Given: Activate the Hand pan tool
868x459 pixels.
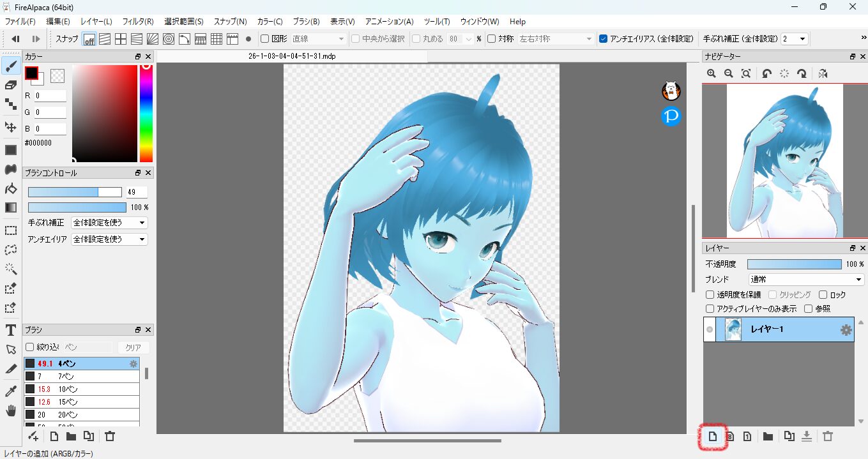Looking at the screenshot, I should (10, 410).
